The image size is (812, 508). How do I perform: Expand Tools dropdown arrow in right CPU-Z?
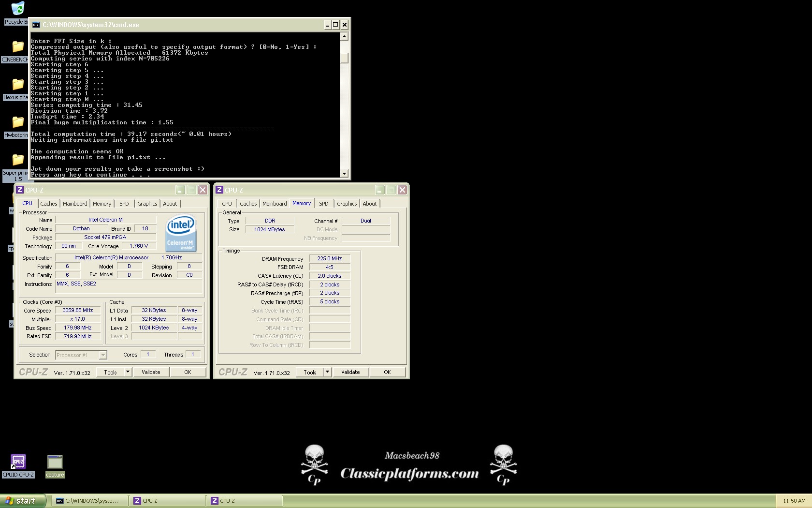tap(328, 372)
